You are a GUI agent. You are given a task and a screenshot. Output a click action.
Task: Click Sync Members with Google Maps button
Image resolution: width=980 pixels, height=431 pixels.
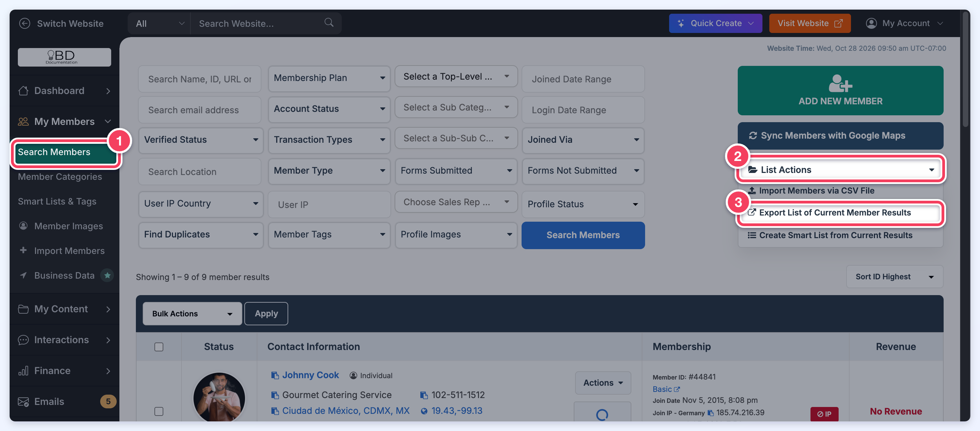tap(840, 136)
